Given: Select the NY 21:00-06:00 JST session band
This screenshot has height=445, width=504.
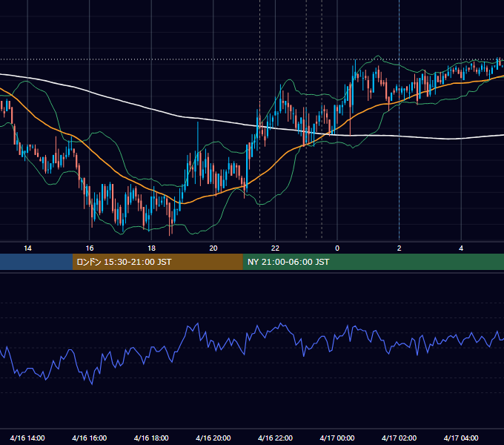Looking at the screenshot, I should click(x=373, y=262).
